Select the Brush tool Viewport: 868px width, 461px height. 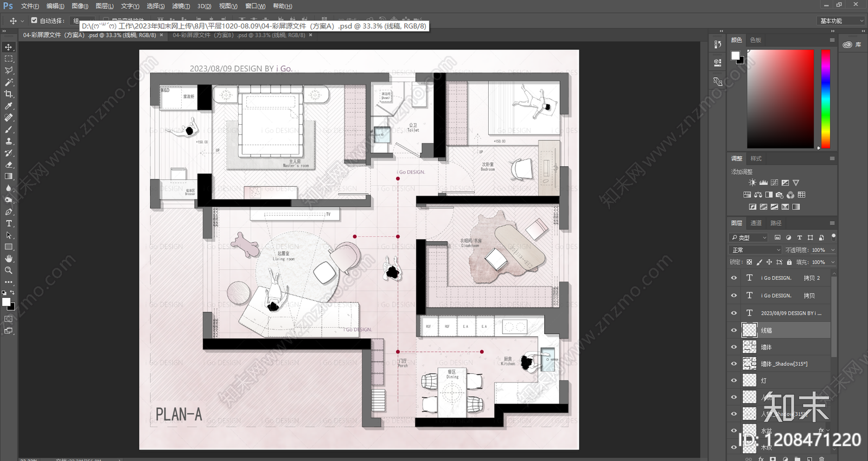[9, 130]
